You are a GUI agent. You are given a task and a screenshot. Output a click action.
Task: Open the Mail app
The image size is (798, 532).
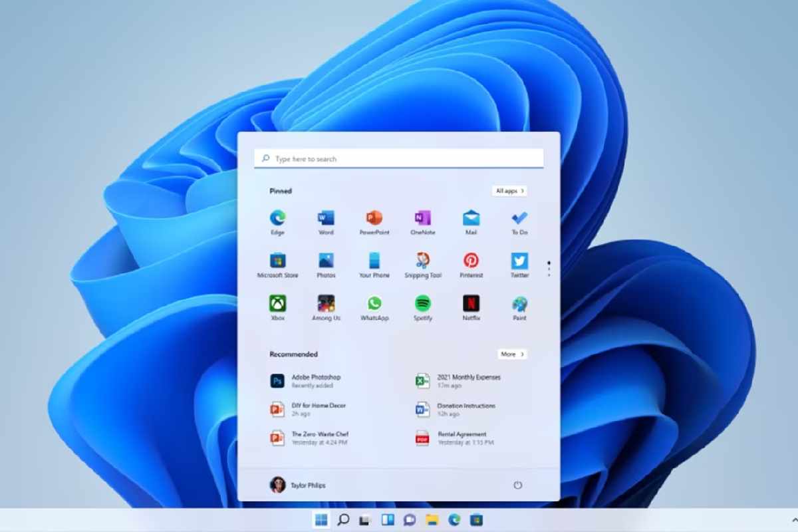coord(471,222)
